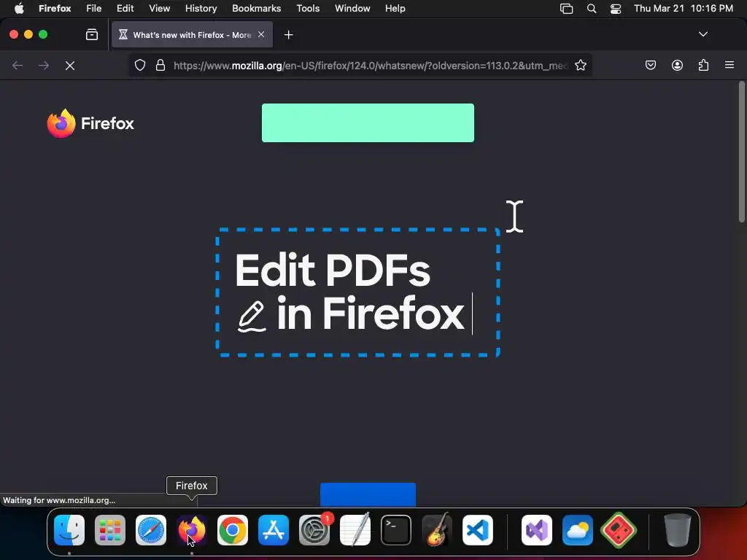This screenshot has width=747, height=560.
Task: Open Firefox View in tab bar
Action: (x=92, y=34)
